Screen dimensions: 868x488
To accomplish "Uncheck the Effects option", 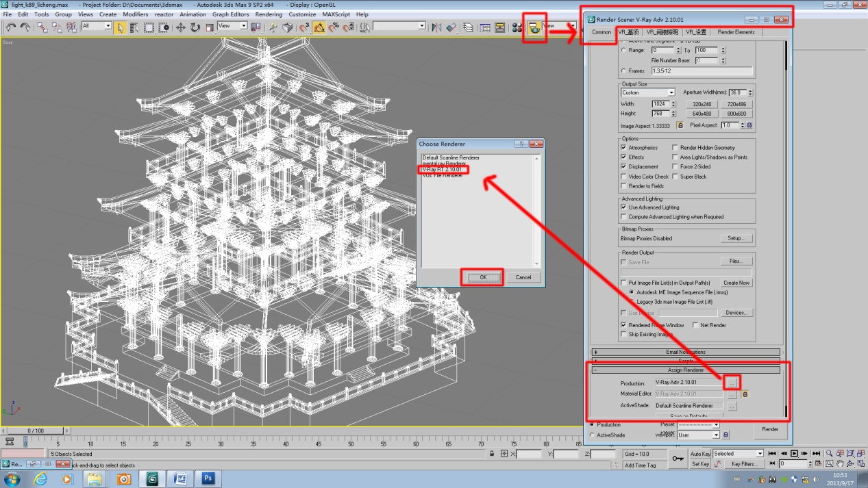I will 623,157.
